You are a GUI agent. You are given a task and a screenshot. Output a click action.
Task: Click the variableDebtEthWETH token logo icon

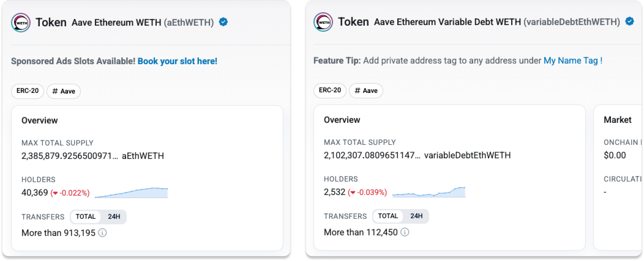[323, 22]
